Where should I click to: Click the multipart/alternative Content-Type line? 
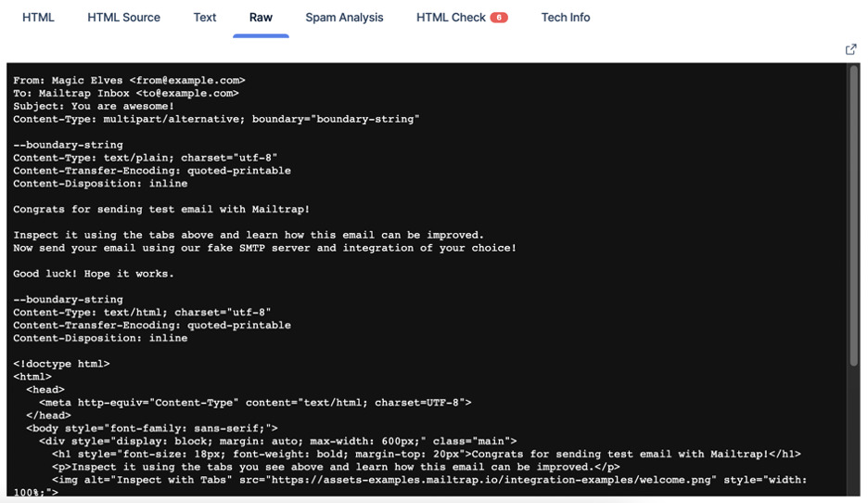pyautogui.click(x=216, y=119)
